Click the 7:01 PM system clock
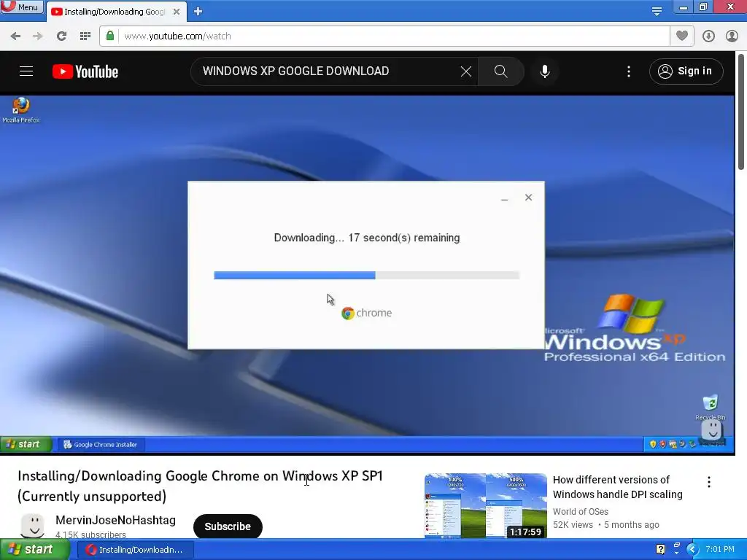This screenshot has width=747, height=560. pos(720,549)
